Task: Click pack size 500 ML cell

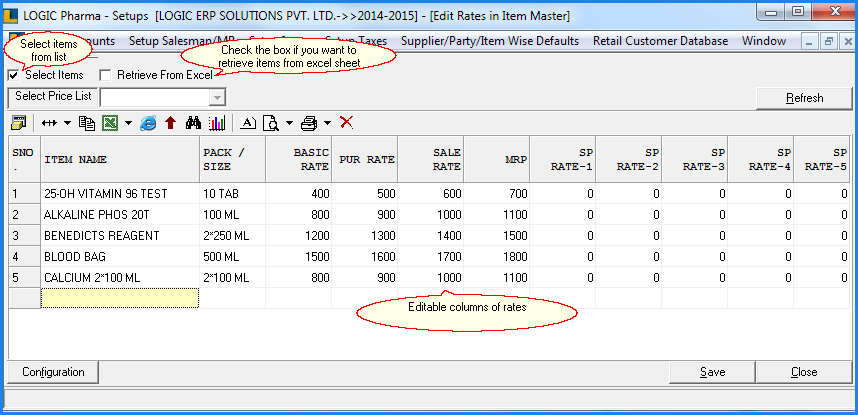Action: [233, 257]
